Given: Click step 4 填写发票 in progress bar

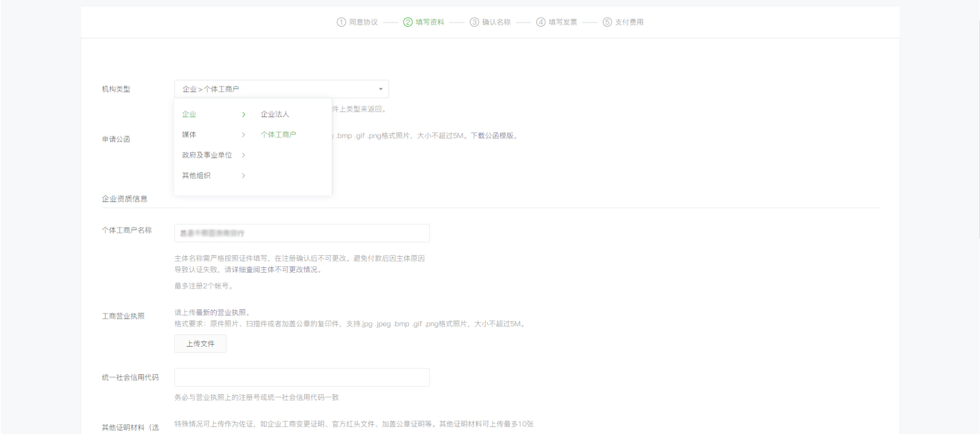Looking at the screenshot, I should pos(557,22).
